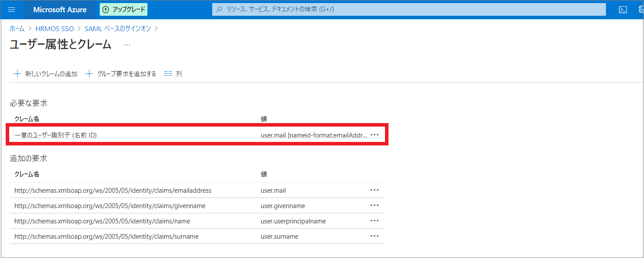The image size is (644, 258).
Task: Click the directory filter icon at top right
Action: [640, 10]
